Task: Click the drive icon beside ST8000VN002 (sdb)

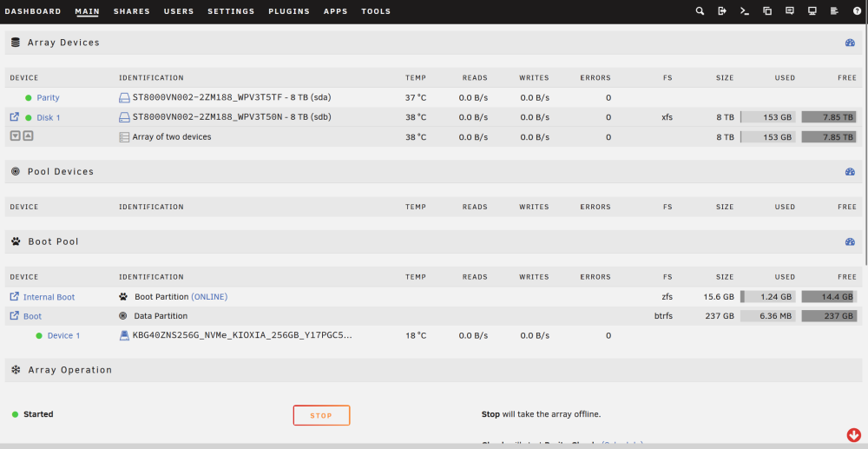Action: tap(124, 117)
